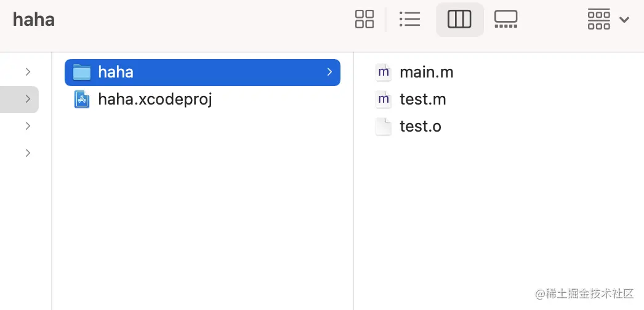Click the main.m file icon
Image resolution: width=644 pixels, height=310 pixels.
(x=384, y=73)
